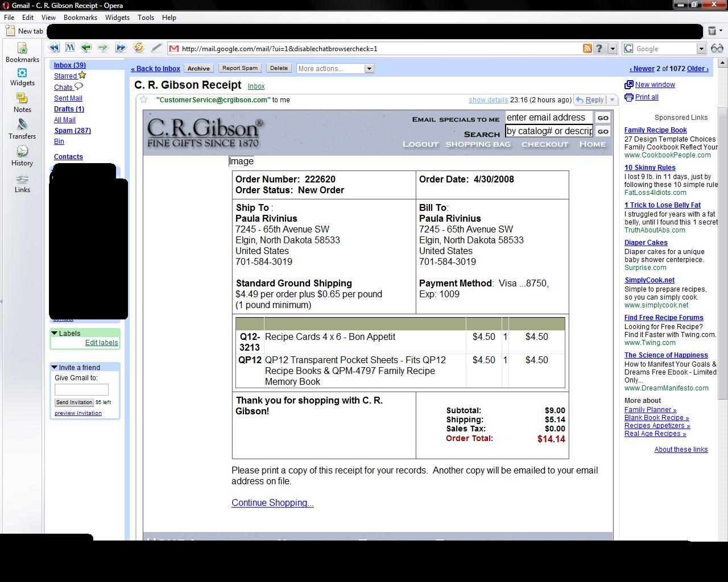
Task: Open the Transfers panel
Action: [x=22, y=130]
